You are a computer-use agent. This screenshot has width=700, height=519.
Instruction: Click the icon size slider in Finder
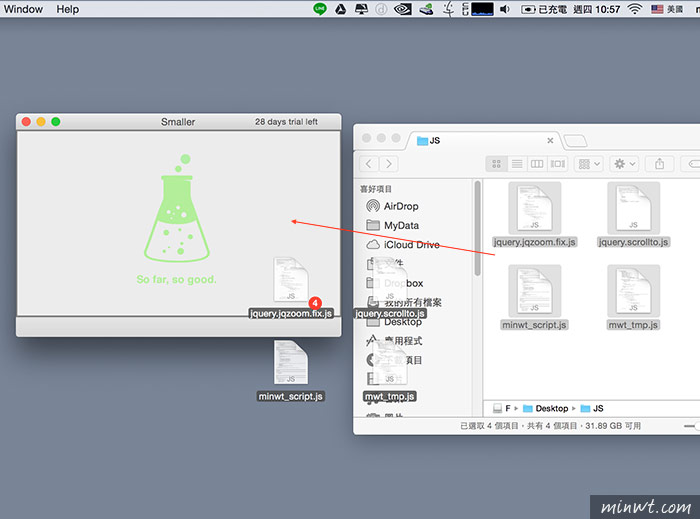[692, 426]
